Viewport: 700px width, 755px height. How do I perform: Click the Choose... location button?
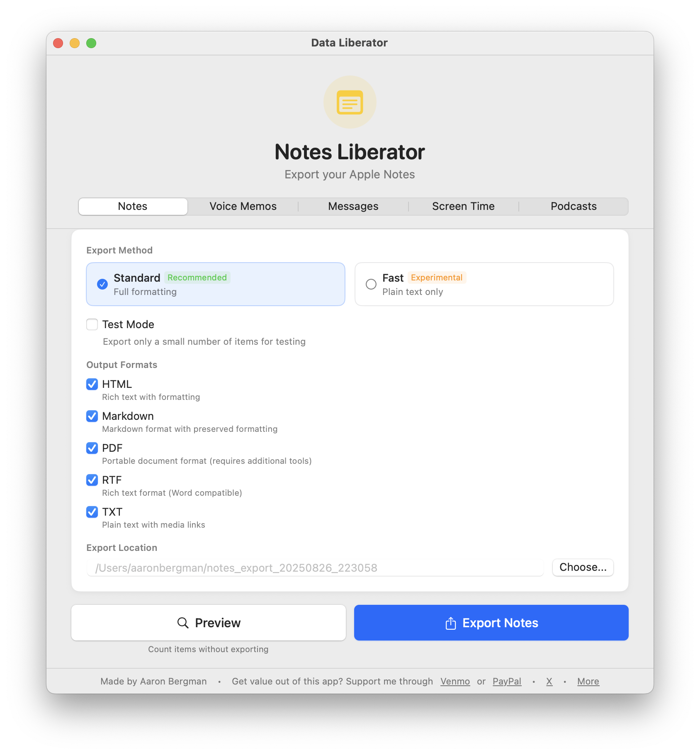point(583,567)
